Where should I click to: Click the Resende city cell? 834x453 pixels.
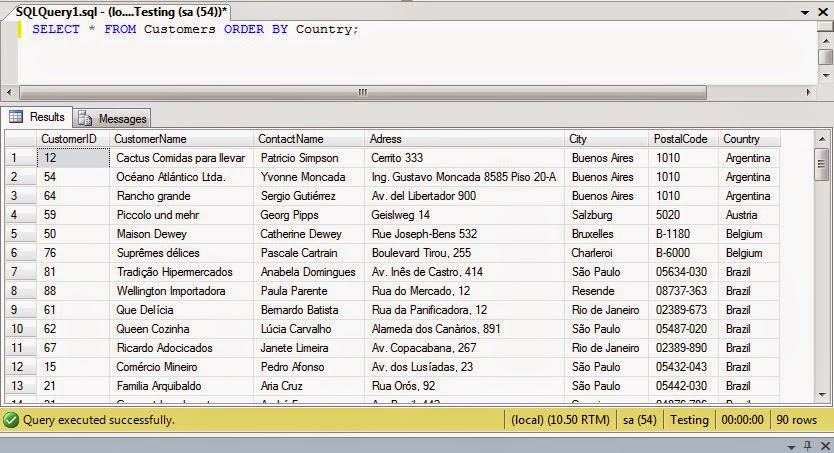(x=606, y=291)
